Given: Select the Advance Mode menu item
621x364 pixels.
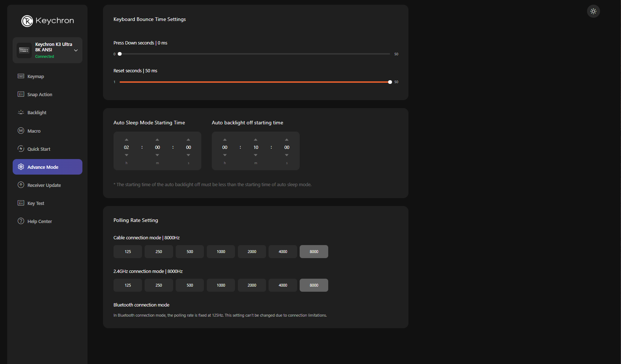Looking at the screenshot, I should 47,167.
